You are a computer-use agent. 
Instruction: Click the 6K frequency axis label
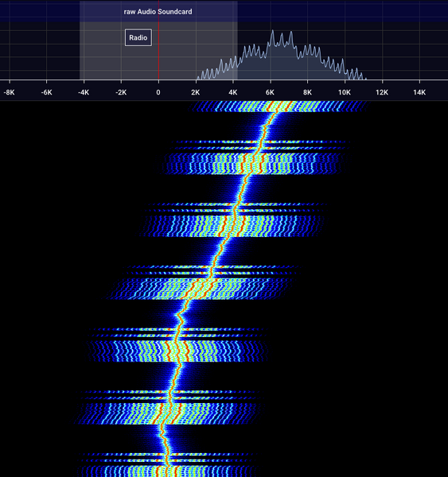coord(270,92)
